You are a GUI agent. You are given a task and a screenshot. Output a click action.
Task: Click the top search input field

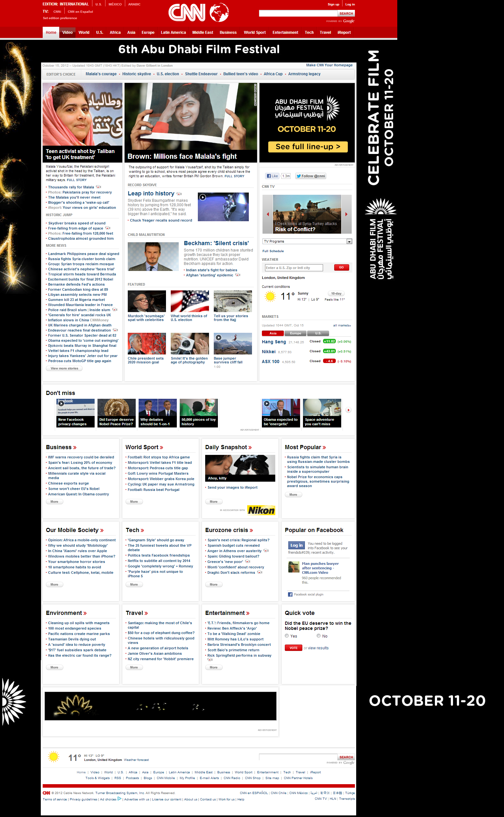point(298,13)
